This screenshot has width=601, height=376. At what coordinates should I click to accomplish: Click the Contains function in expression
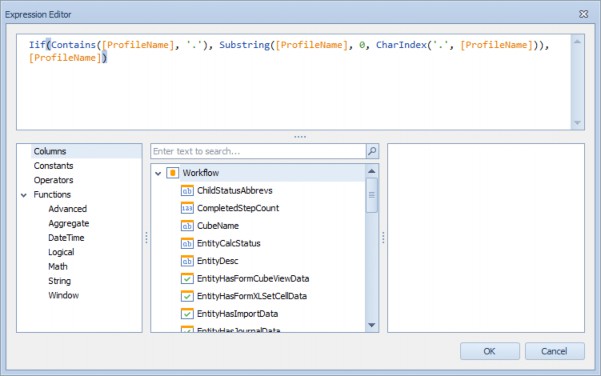tap(73, 45)
